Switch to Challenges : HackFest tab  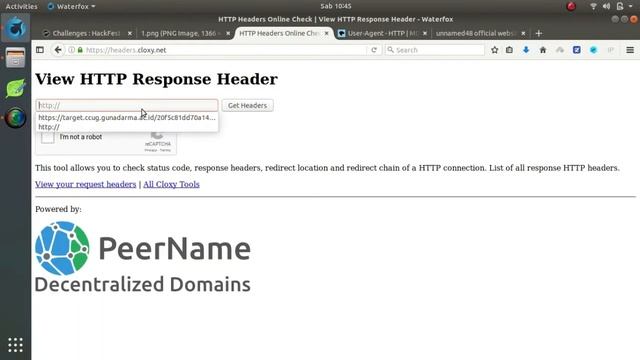(86, 33)
